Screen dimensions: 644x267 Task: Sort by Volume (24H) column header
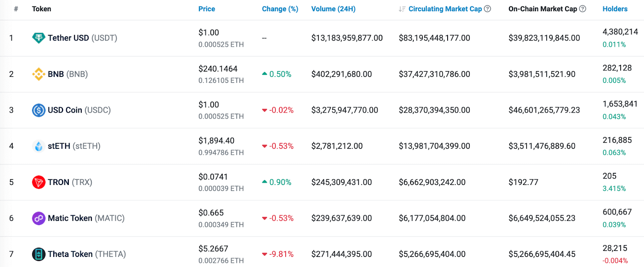(333, 9)
